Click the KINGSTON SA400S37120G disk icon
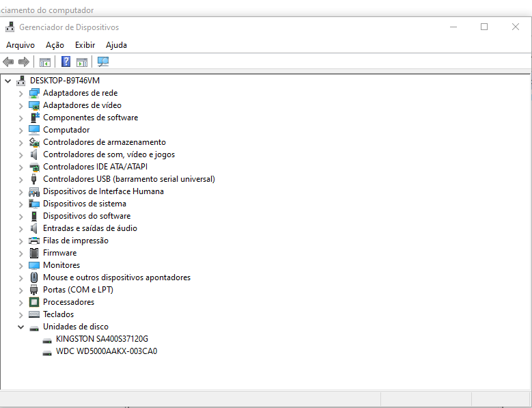The width and height of the screenshot is (532, 408). (47, 340)
